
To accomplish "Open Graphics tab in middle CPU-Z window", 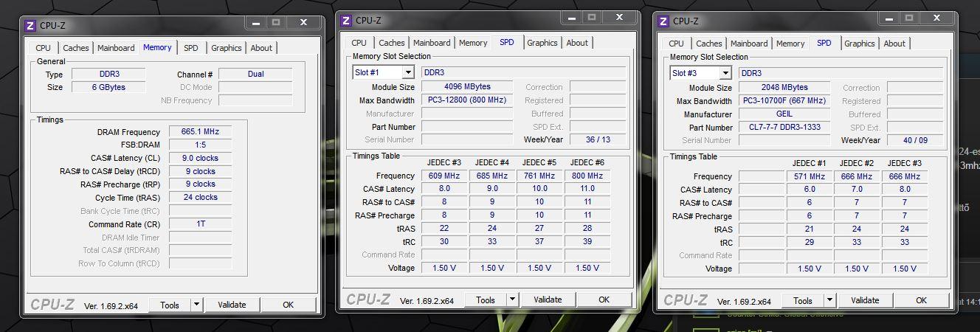I will tap(542, 43).
